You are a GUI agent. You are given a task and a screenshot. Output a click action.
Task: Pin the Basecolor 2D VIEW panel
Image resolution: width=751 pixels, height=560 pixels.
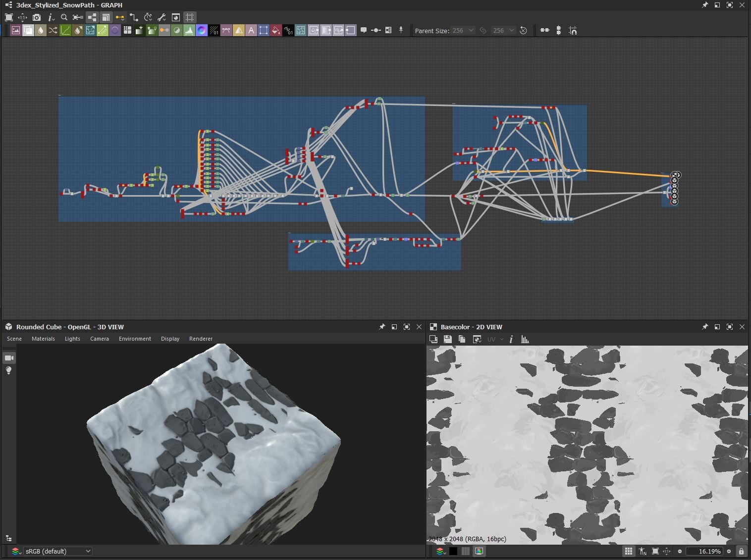pyautogui.click(x=705, y=327)
